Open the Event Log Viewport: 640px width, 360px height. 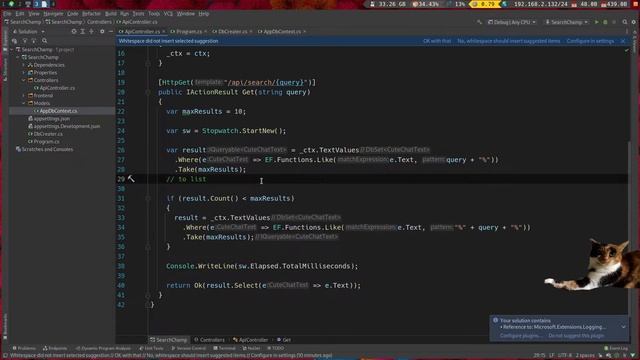tap(616, 348)
